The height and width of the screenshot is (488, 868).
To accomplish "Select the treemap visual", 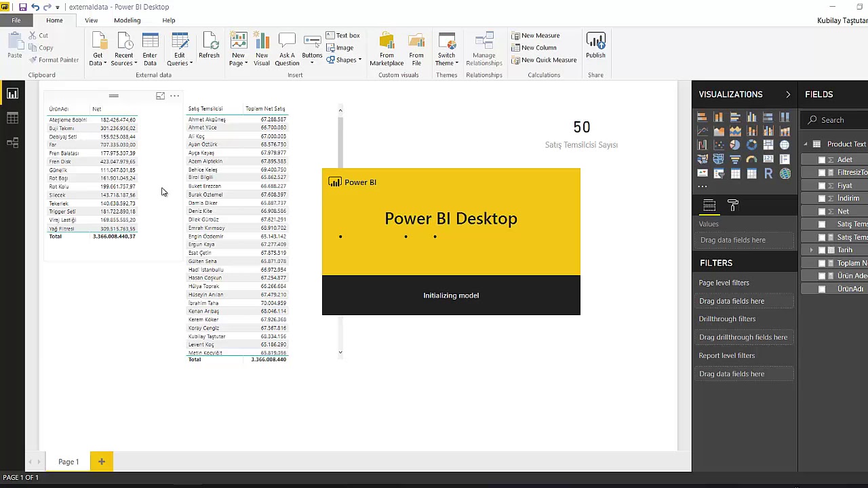I will click(x=768, y=144).
